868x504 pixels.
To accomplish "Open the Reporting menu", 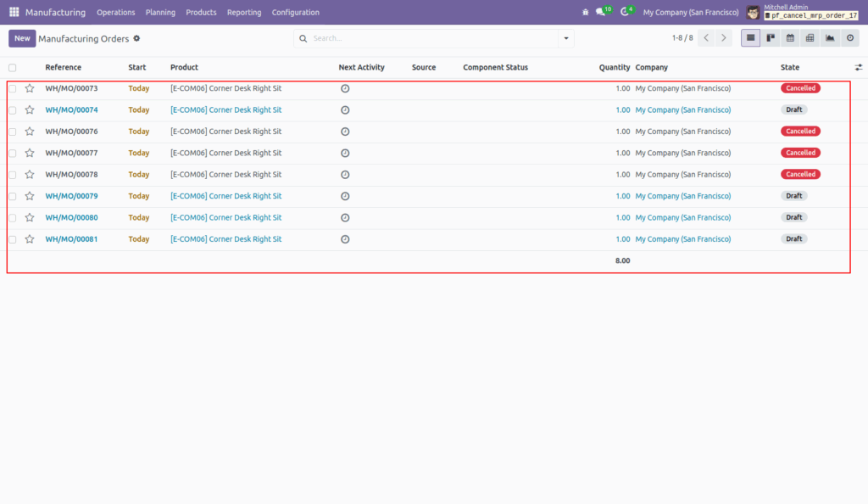I will (244, 12).
